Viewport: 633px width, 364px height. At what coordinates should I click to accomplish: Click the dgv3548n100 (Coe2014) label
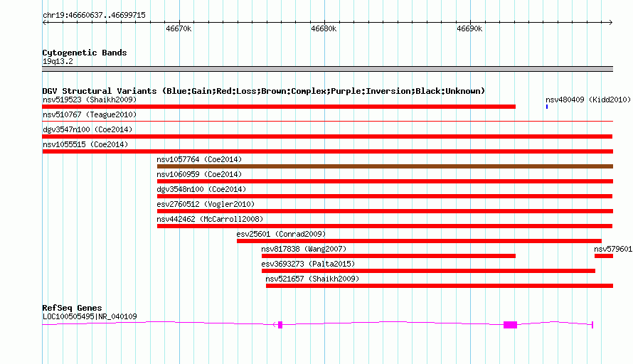[201, 189]
